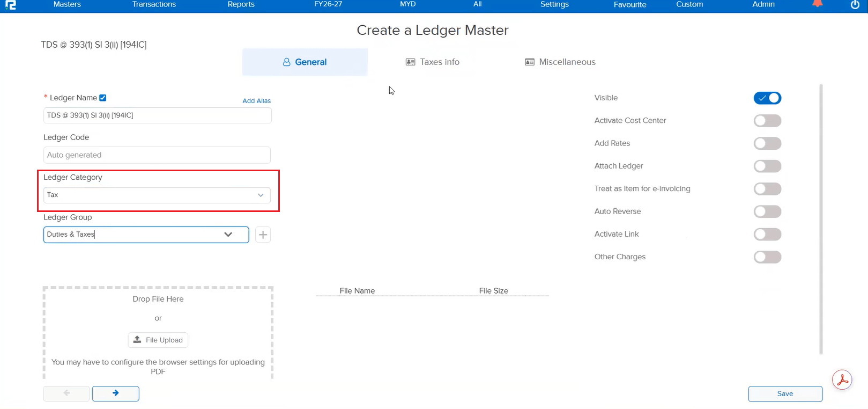Expand the Ledger Group dropdown arrow

228,235
